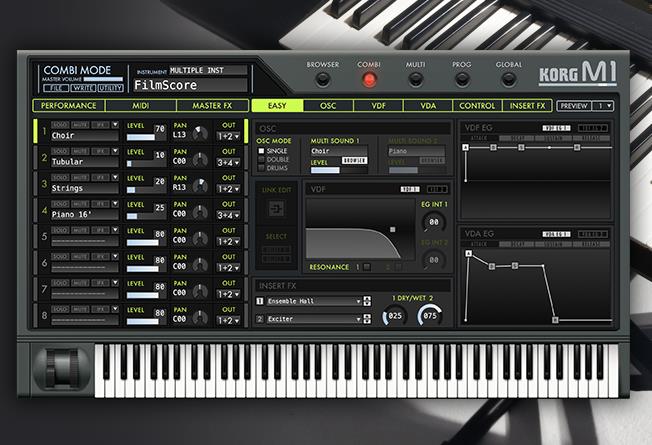Adjust the Master Volume slider
The height and width of the screenshot is (445, 652).
pyautogui.click(x=103, y=79)
